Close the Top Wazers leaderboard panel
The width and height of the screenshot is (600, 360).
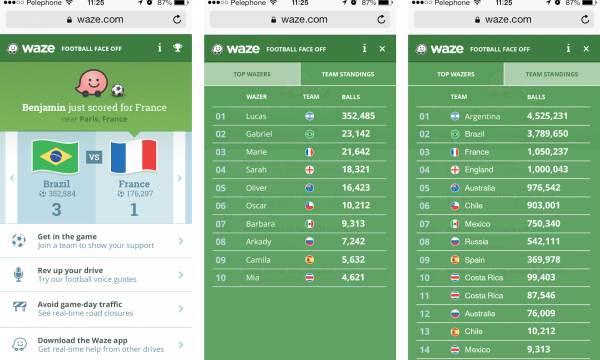tap(382, 49)
